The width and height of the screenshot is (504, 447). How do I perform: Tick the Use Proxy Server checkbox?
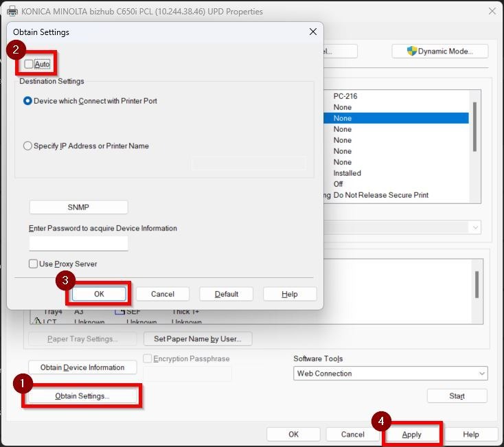tap(33, 264)
